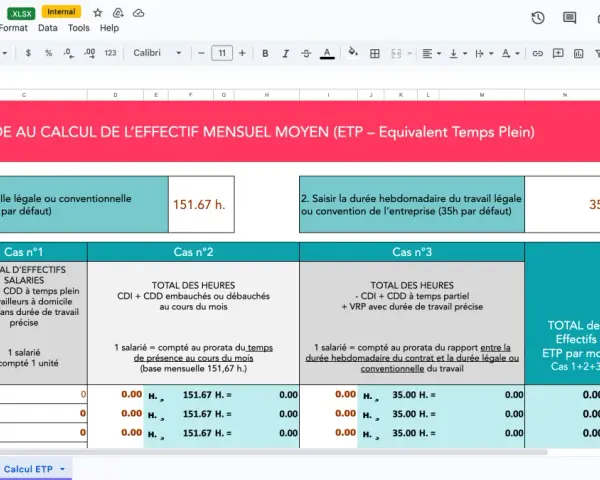Open the Format menu
Screen dimensions: 600x480
13,28
